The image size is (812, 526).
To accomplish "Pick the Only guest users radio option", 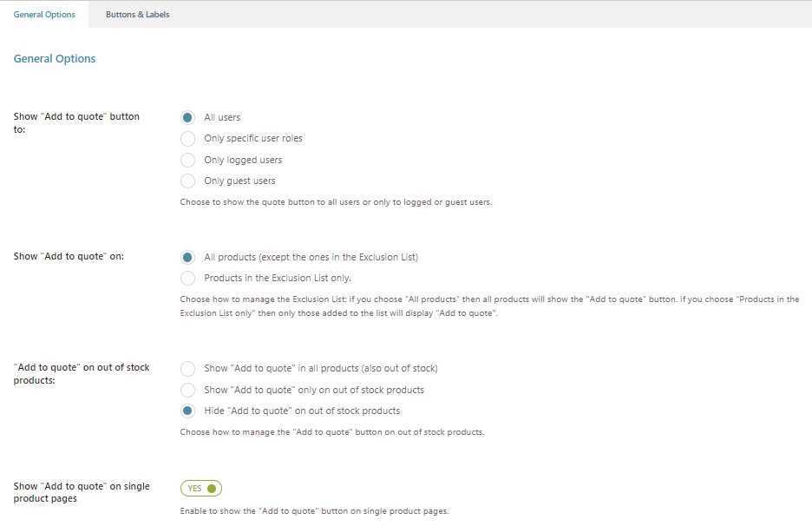I will pos(187,181).
